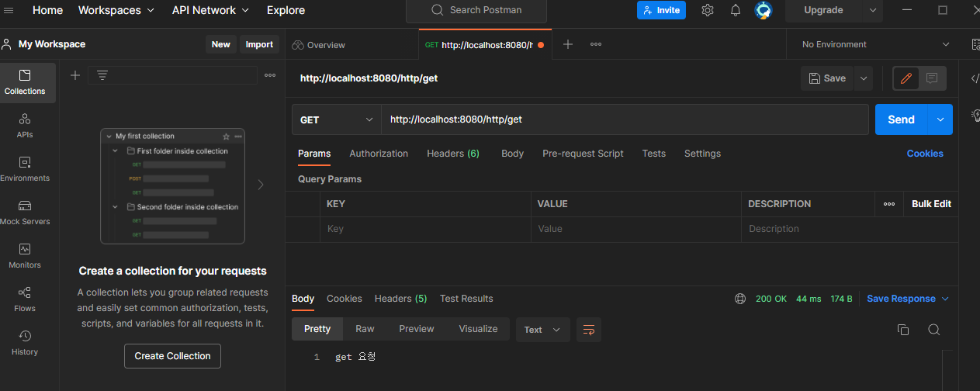The height and width of the screenshot is (391, 980).
Task: View response Headers (5) tab
Action: pyautogui.click(x=400, y=299)
